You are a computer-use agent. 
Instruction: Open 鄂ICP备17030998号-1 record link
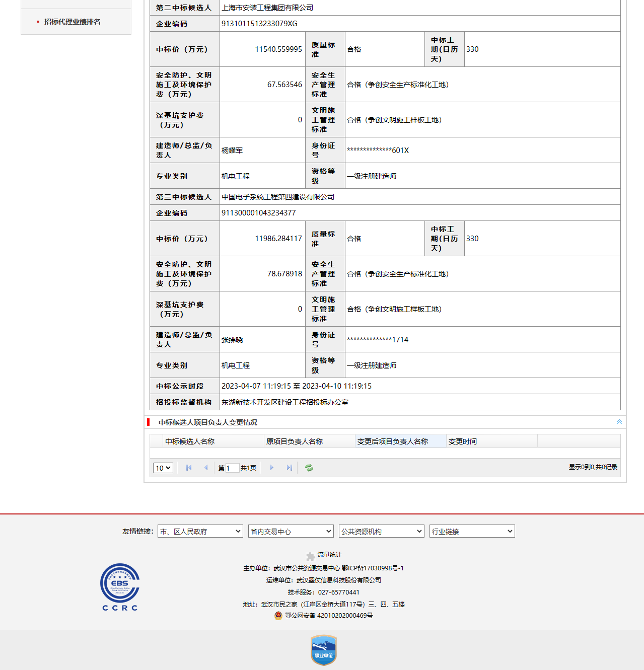(x=373, y=568)
